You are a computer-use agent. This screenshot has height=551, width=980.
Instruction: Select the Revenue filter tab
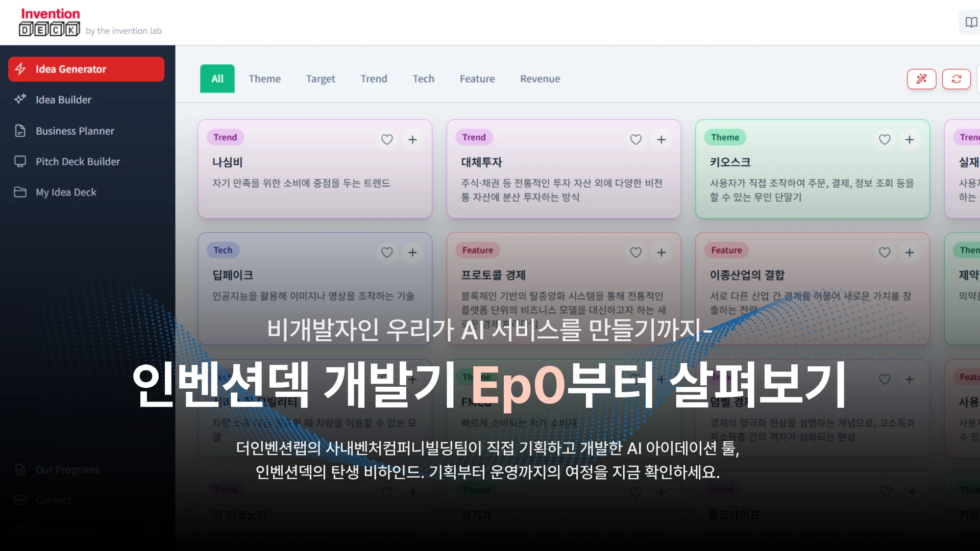tap(540, 79)
